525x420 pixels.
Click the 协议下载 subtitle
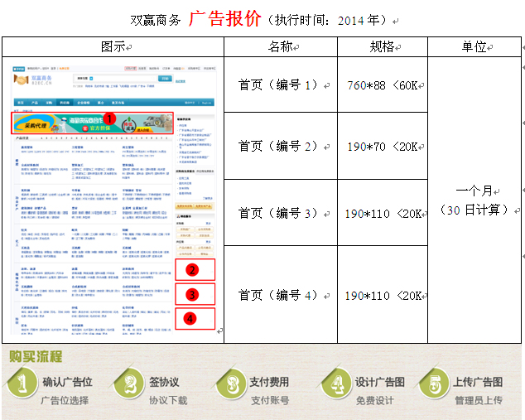coord(168,400)
